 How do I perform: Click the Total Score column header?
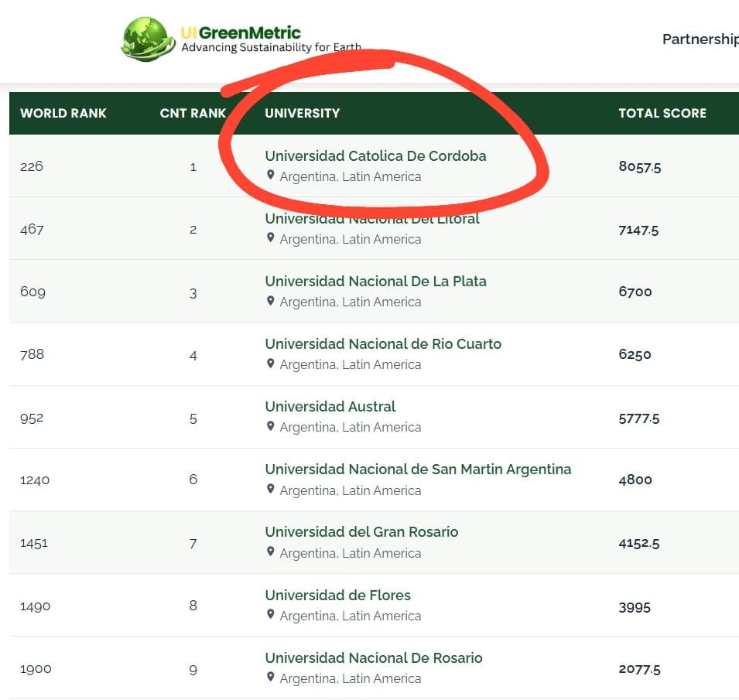click(x=662, y=113)
